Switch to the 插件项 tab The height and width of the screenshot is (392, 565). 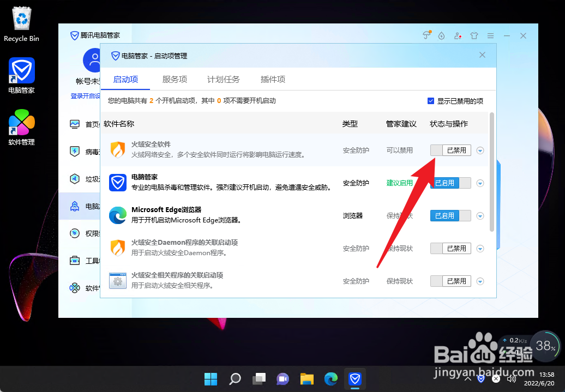tap(273, 79)
